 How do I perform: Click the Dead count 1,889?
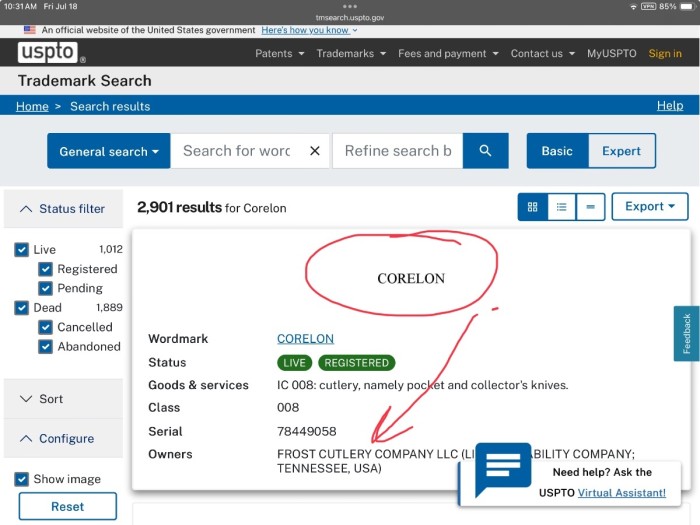coord(109,308)
